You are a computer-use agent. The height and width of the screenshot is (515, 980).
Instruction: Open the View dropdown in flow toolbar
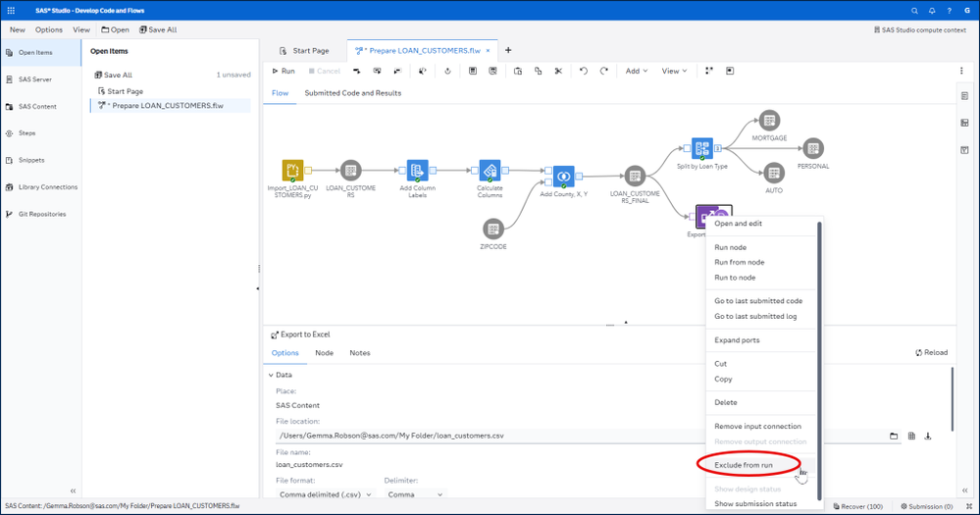674,72
